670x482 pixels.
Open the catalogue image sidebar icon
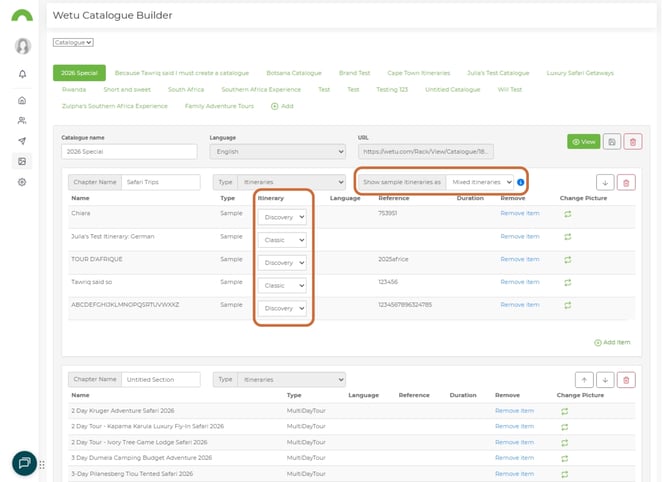[x=22, y=162]
